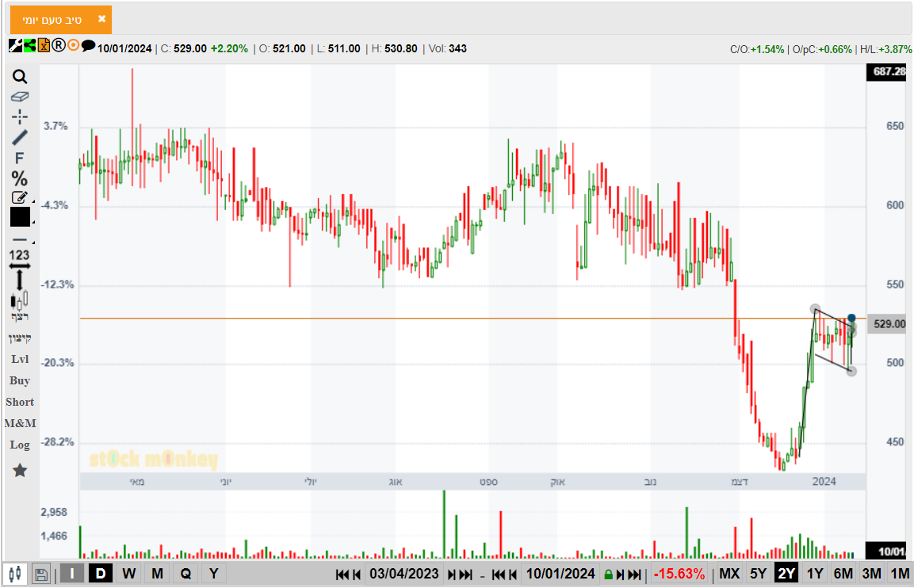Open the edit note pencil tool

[20, 198]
